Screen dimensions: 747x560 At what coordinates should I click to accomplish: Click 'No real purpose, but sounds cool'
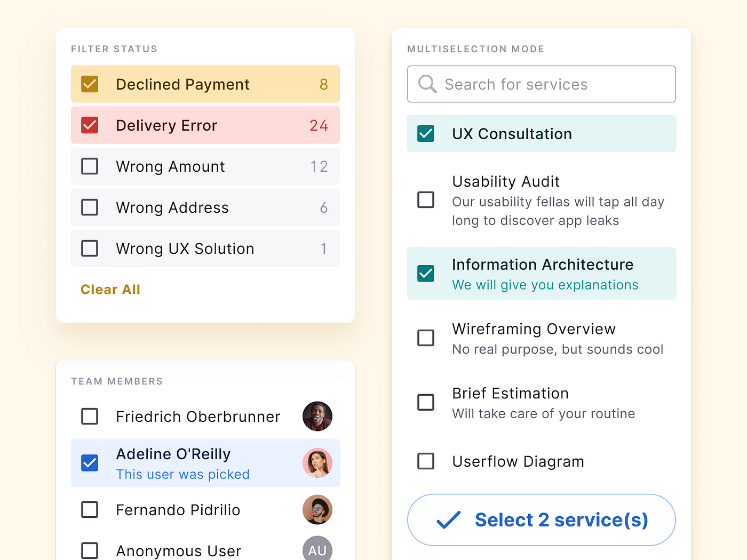558,349
